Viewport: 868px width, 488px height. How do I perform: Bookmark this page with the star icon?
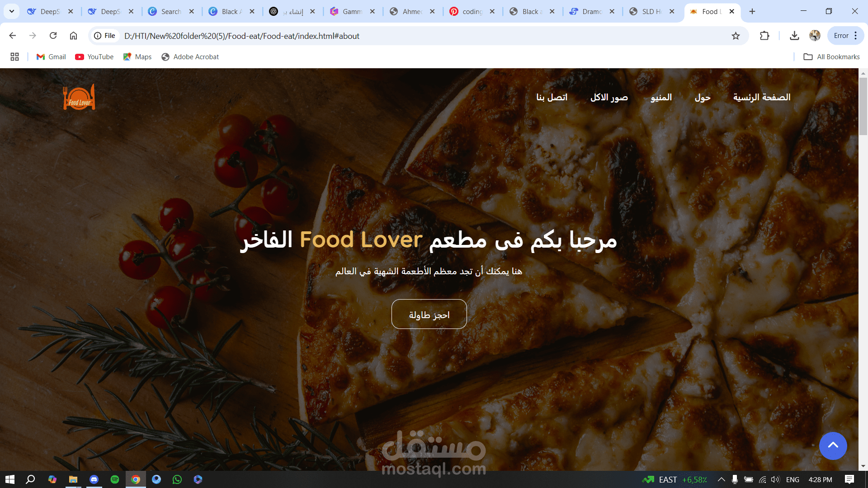click(736, 36)
